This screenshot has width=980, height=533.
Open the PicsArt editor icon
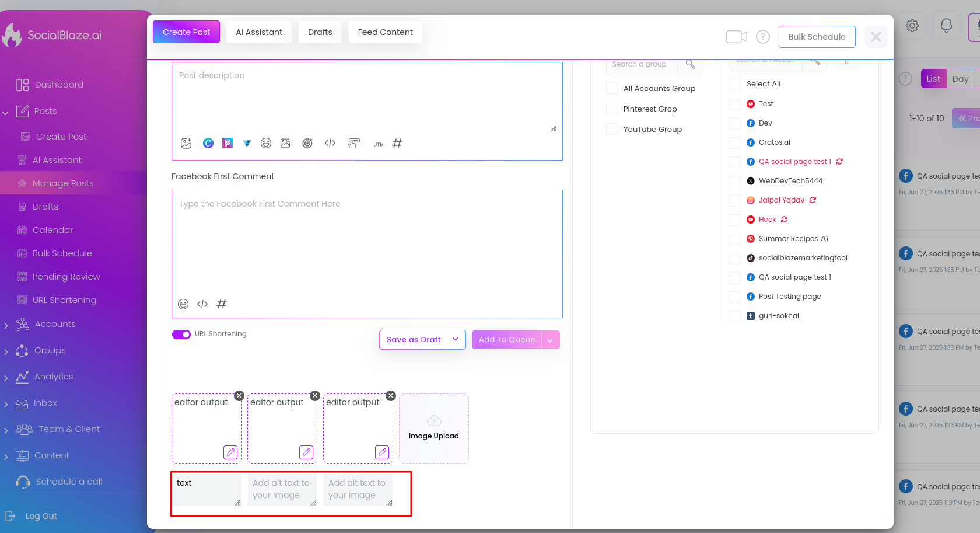228,143
